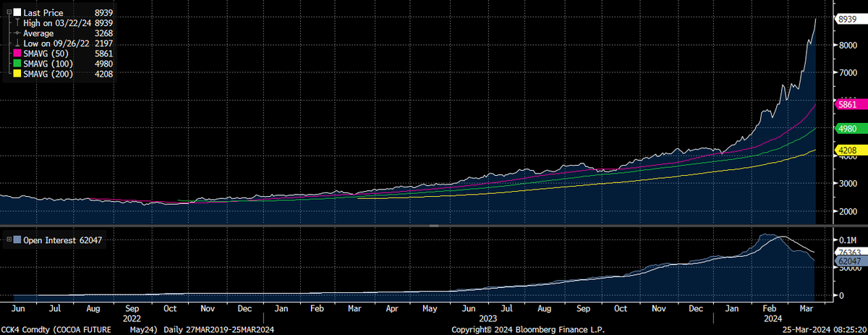868x335 pixels.
Task: Click the 'CCK4 Comdty (COCOA FUTURE' ticker text
Action: click(56, 328)
